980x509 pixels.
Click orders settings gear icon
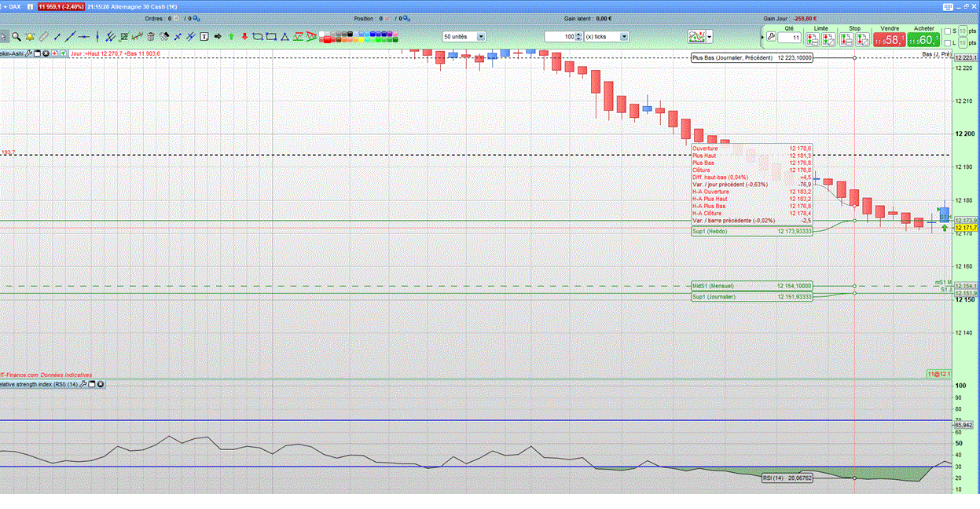click(196, 18)
